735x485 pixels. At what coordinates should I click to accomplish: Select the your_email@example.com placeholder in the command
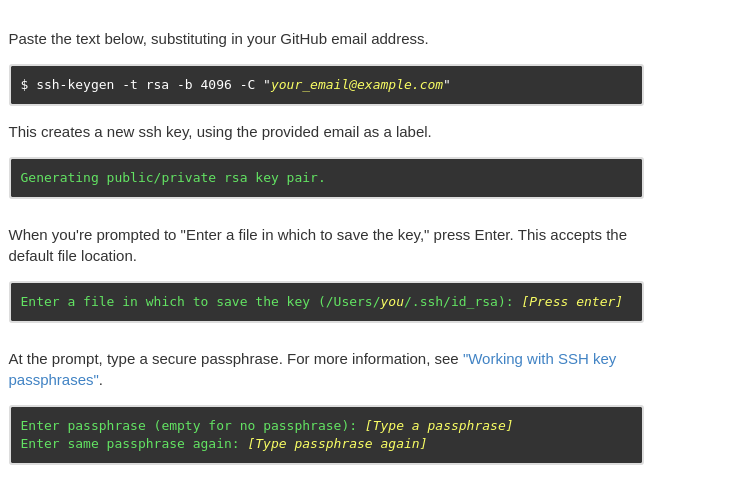point(357,85)
